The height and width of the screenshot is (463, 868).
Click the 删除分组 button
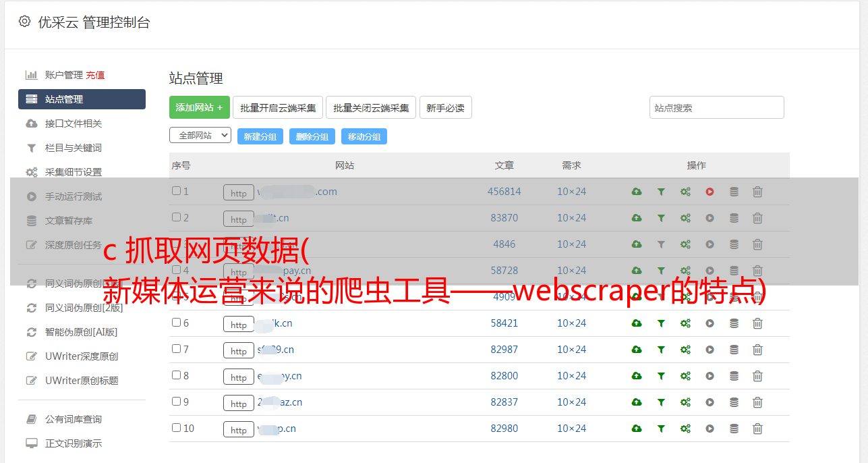(312, 136)
